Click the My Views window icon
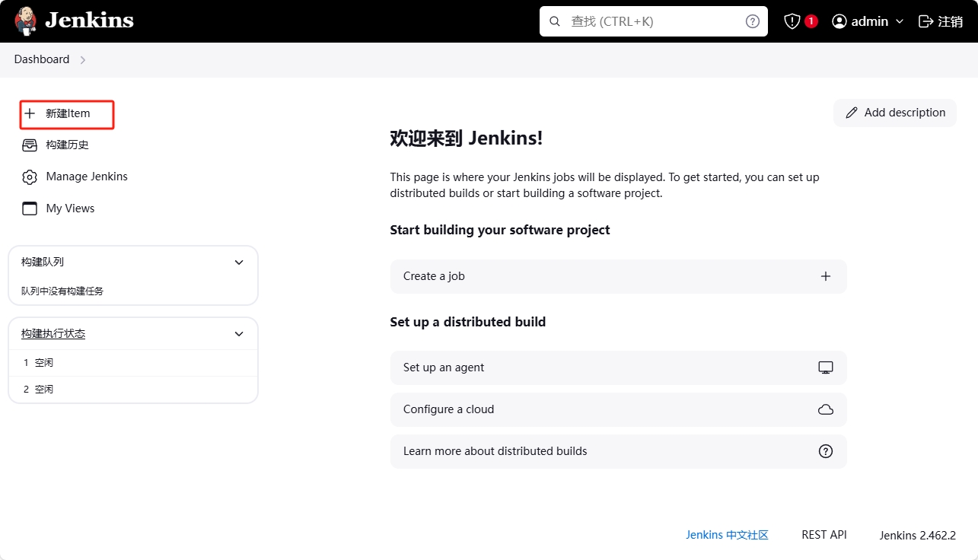 (x=30, y=208)
